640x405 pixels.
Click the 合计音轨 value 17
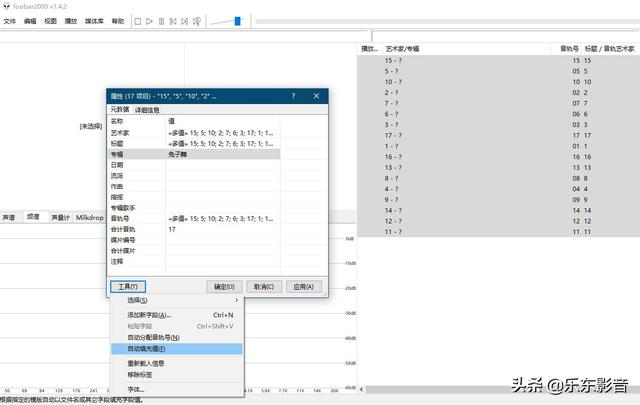click(x=172, y=229)
